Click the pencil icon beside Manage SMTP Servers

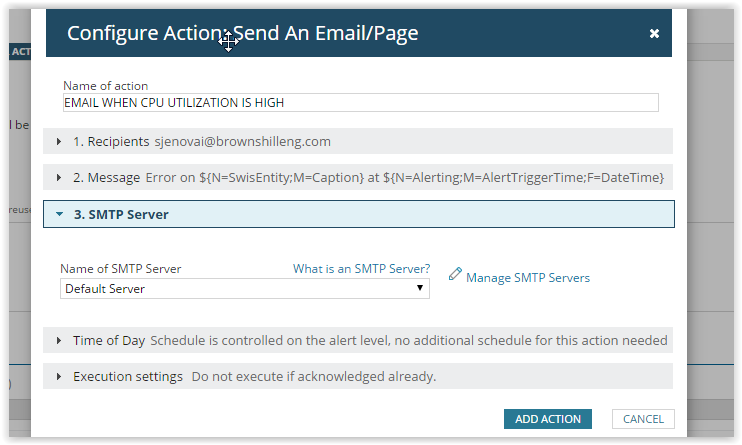click(x=455, y=274)
